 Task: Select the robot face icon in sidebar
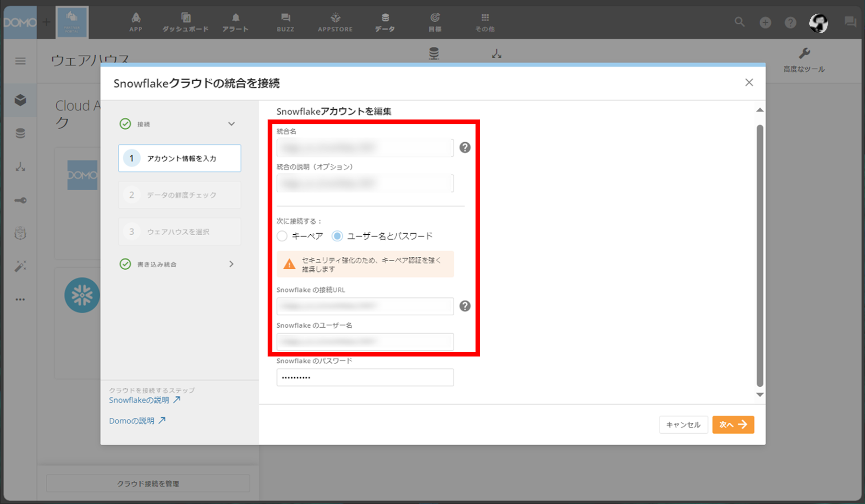(20, 233)
